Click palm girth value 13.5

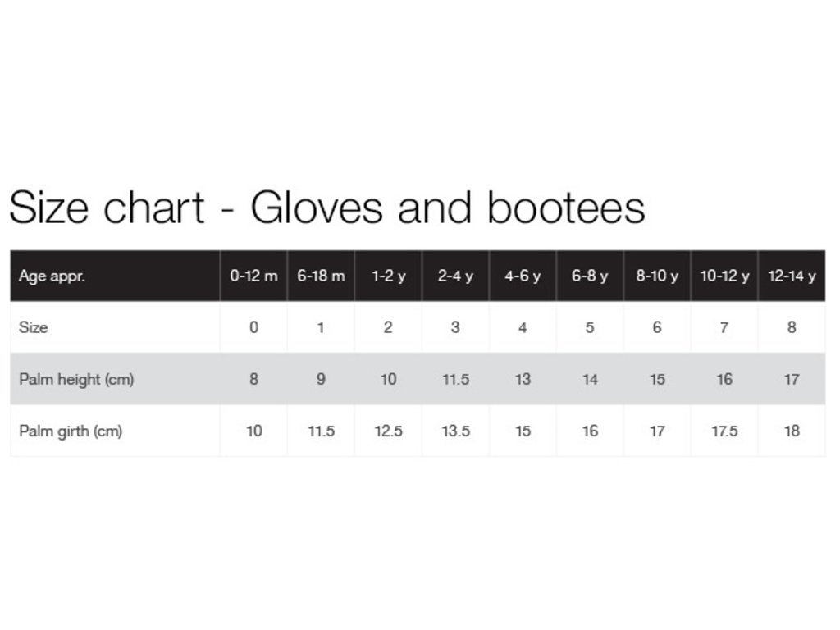pyautogui.click(x=455, y=431)
